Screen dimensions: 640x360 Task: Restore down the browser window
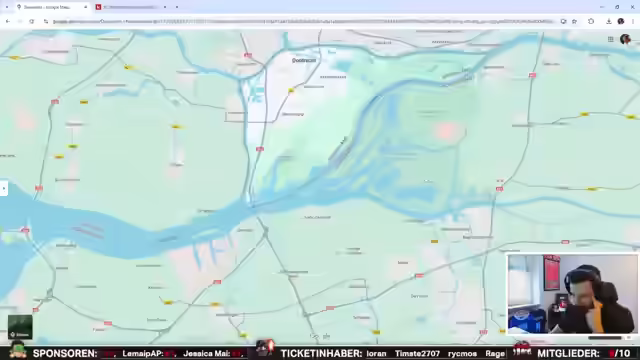coord(617,7)
